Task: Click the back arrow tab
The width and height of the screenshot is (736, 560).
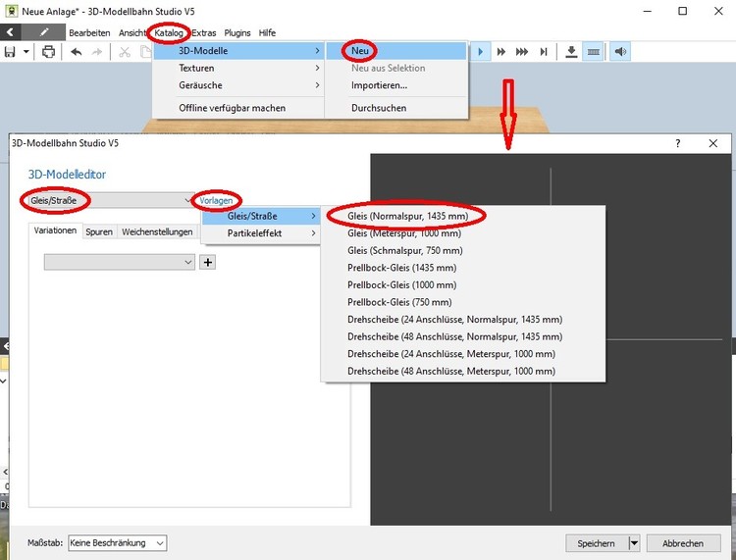Action: coord(11,32)
